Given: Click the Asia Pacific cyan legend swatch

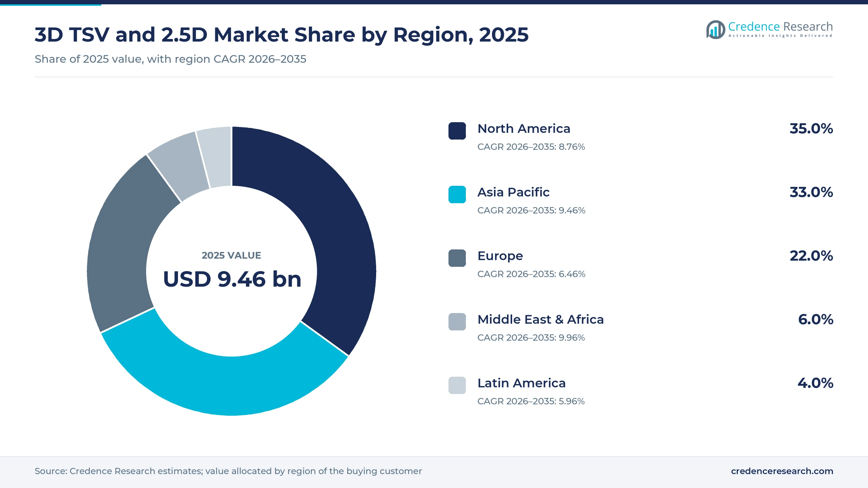Looking at the screenshot, I should pos(457,194).
